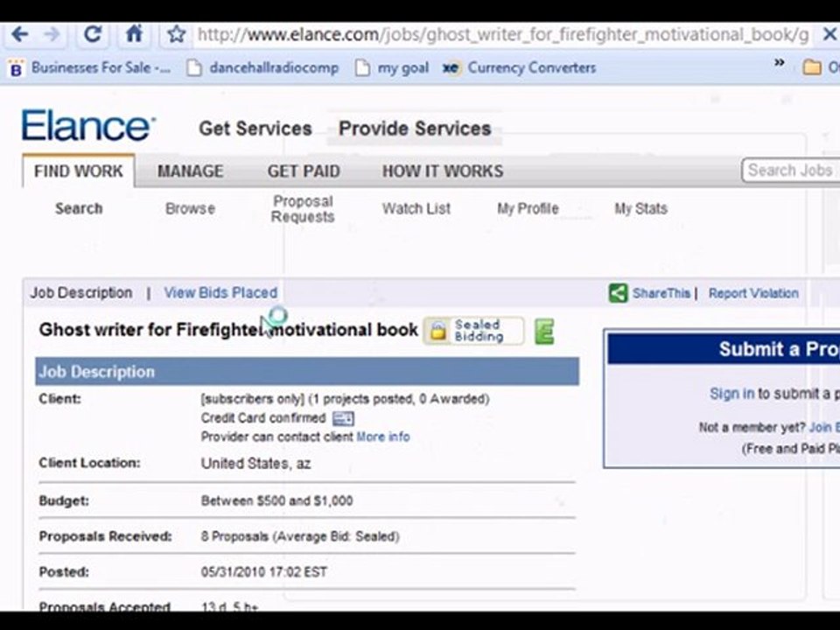Open Businesses For Sale bookmark

(90, 68)
